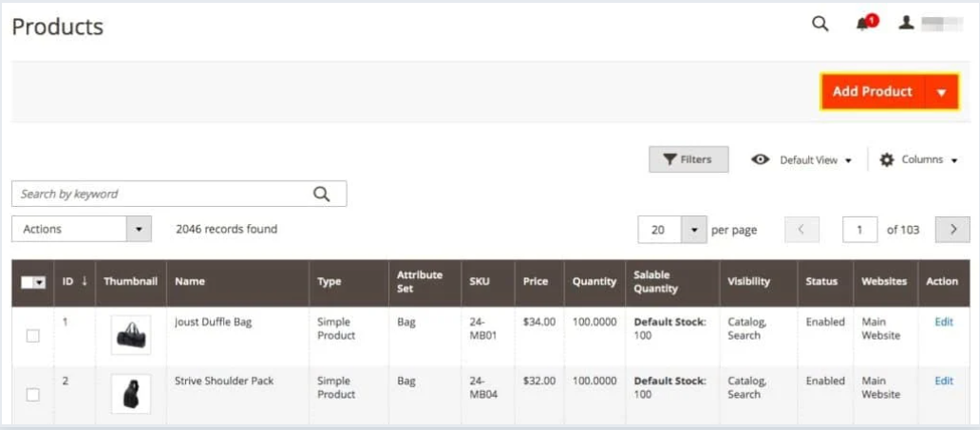Select checkbox for Strive Shoulder Pack row
The width and height of the screenshot is (980, 430).
point(33,394)
